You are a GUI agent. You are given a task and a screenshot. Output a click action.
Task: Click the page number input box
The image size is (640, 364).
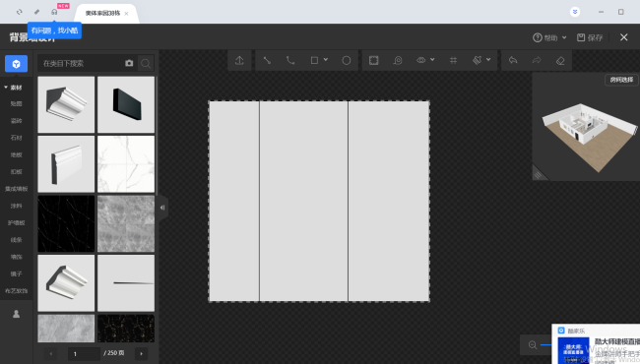click(84, 354)
